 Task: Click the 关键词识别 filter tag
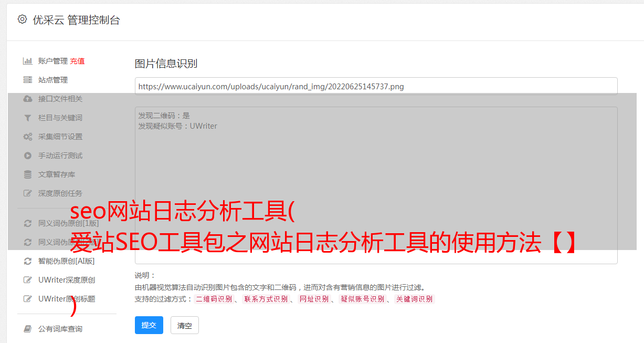415,299
